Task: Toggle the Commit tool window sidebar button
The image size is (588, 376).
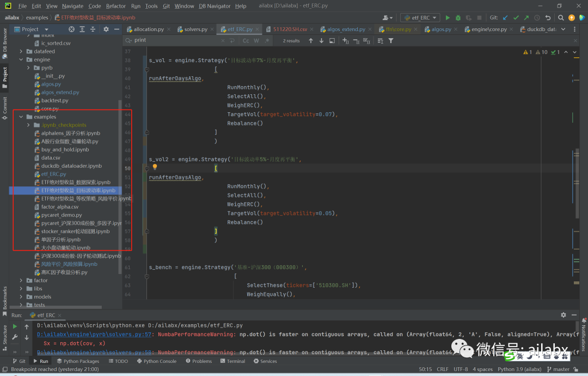Action: [x=4, y=108]
